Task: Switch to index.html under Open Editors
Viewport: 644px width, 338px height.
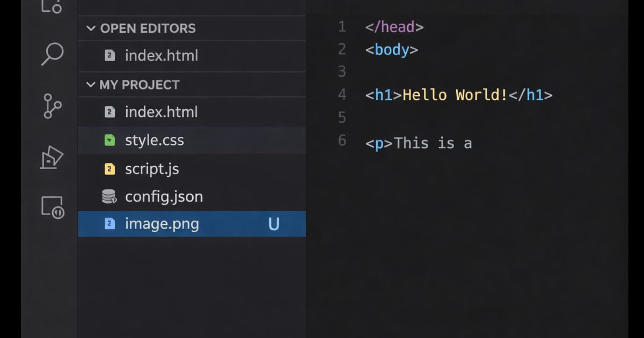Action: click(x=161, y=56)
